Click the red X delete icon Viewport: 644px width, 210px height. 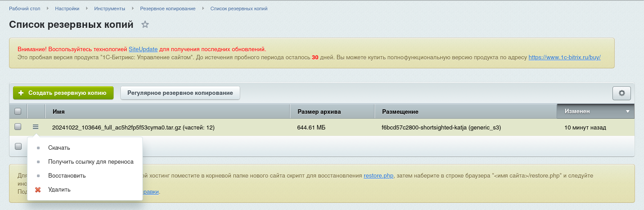point(38,190)
